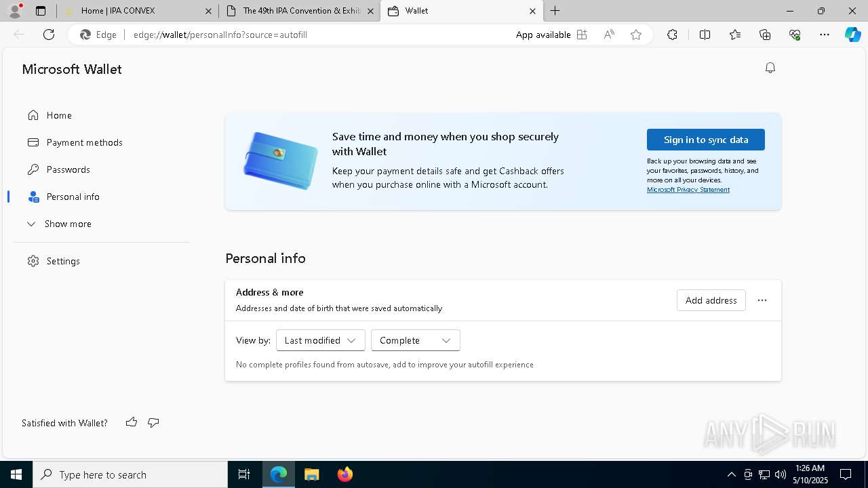Image resolution: width=868 pixels, height=488 pixels.
Task: Click the thumbs down feedback icon
Action: [153, 422]
